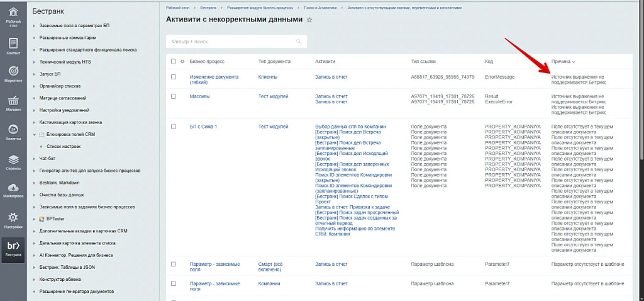Open the Компании document type link
Viewport: 644px width, 301px height.
click(269, 284)
